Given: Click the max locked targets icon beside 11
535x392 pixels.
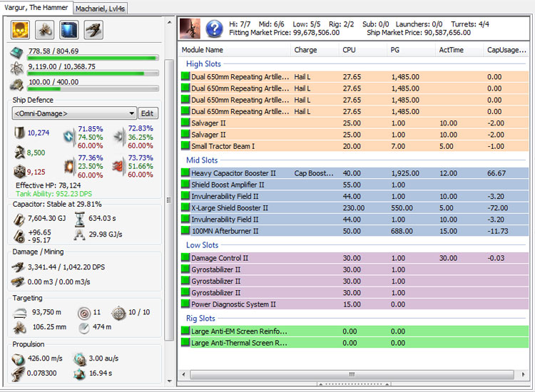Looking at the screenshot, I should (x=84, y=313).
